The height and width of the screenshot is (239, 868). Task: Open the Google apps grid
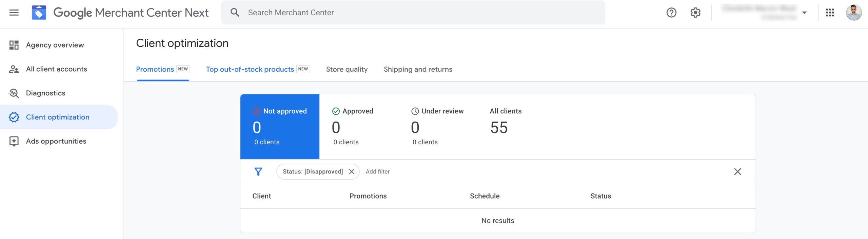point(830,13)
